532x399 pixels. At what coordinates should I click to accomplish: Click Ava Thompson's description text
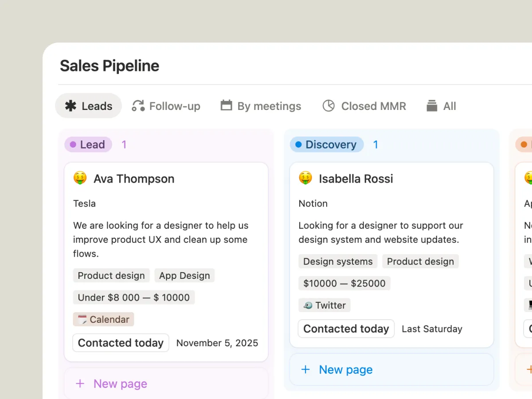click(161, 239)
